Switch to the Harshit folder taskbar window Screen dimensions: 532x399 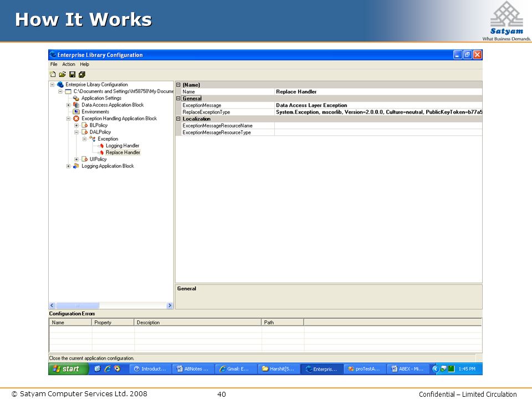279,369
